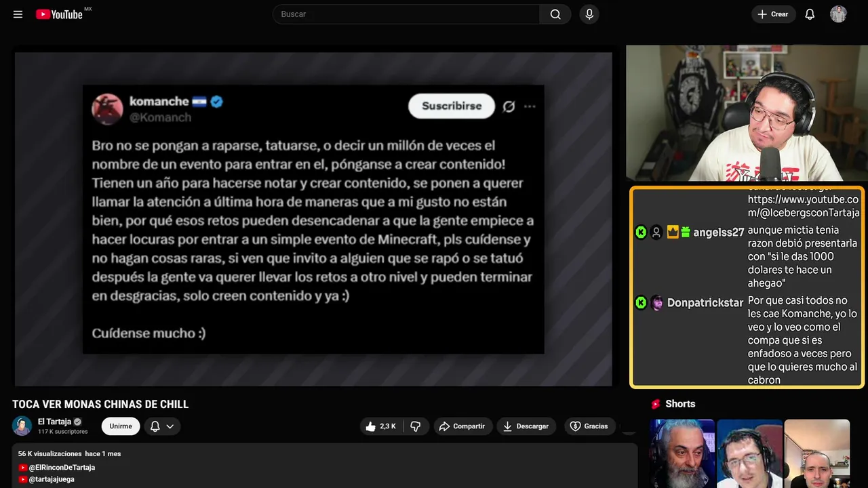Click the Grok icon beside Suscribirse
This screenshot has width=868, height=488.
tap(509, 106)
